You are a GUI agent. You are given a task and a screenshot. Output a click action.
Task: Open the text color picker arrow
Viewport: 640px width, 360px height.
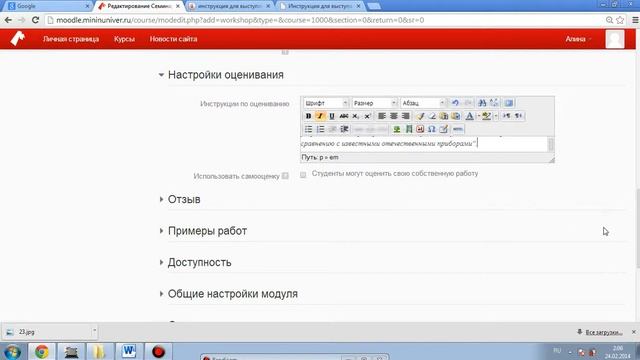478,116
